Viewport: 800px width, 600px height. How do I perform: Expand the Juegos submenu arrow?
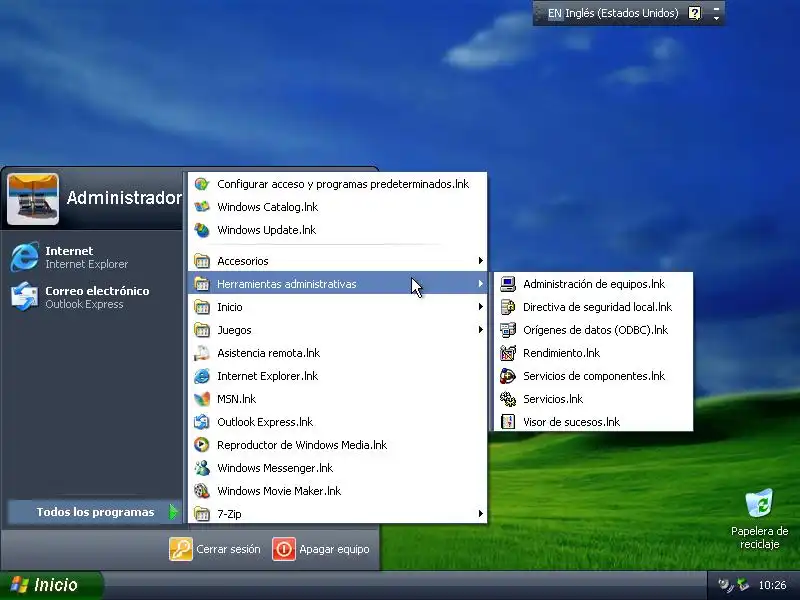coord(481,330)
